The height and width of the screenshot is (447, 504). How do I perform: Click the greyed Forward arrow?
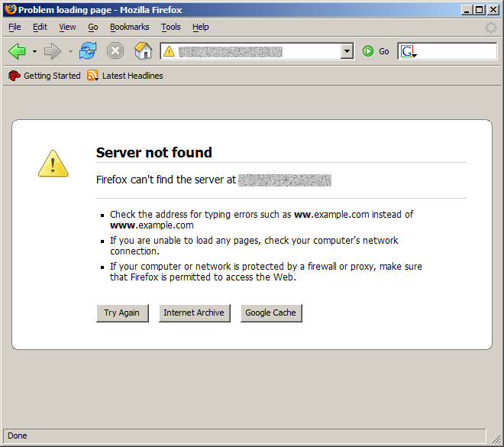click(x=53, y=51)
